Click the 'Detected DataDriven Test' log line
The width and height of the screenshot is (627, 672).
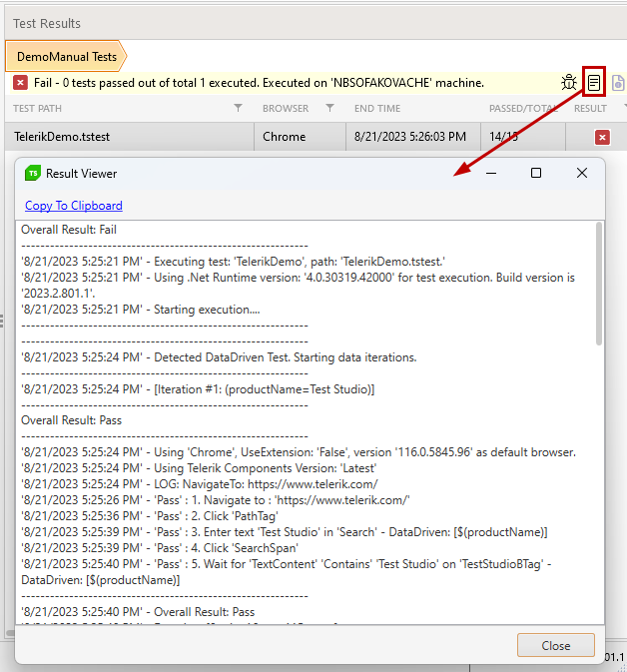[219, 357]
